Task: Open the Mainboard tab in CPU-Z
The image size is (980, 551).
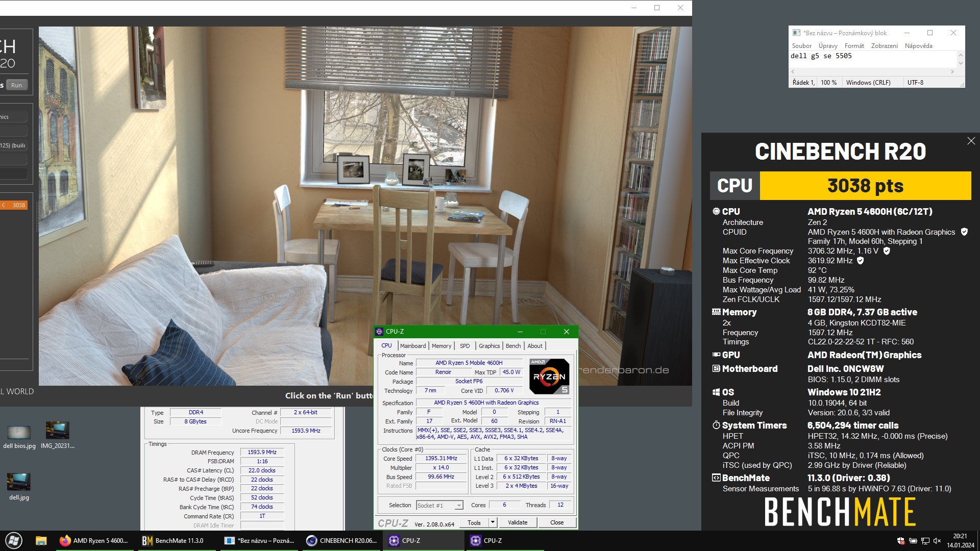Action: [413, 346]
